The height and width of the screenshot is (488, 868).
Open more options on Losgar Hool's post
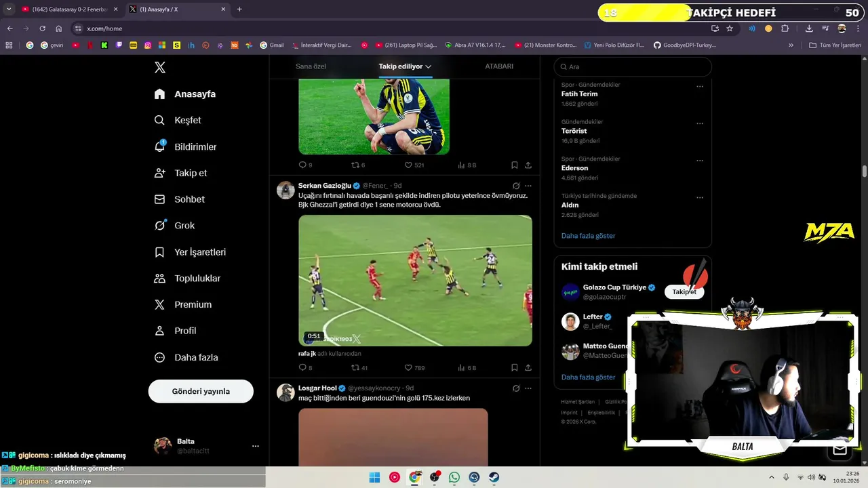pos(528,388)
